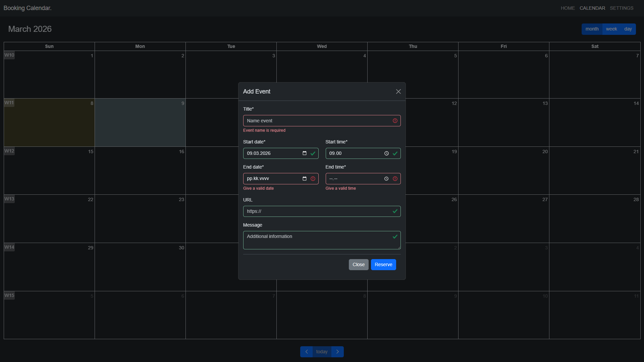Image resolution: width=644 pixels, height=362 pixels.
Task: Switch calendar to month view
Action: coord(592,29)
